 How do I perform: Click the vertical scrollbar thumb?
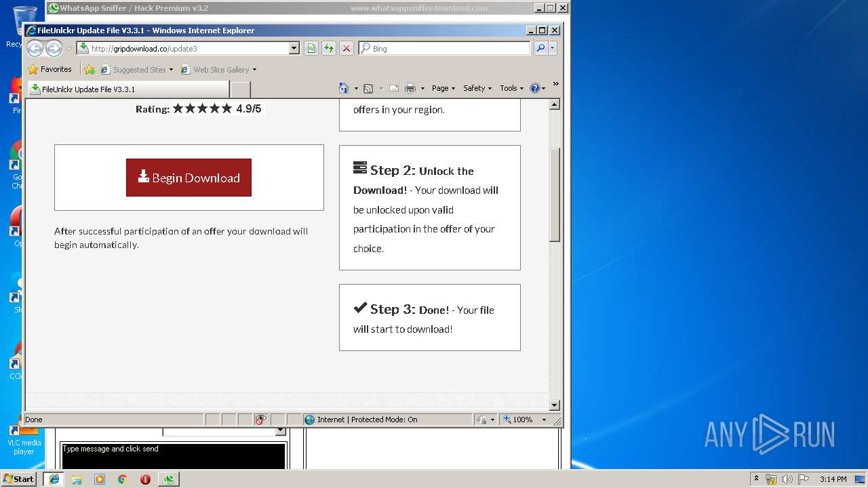tap(555, 195)
